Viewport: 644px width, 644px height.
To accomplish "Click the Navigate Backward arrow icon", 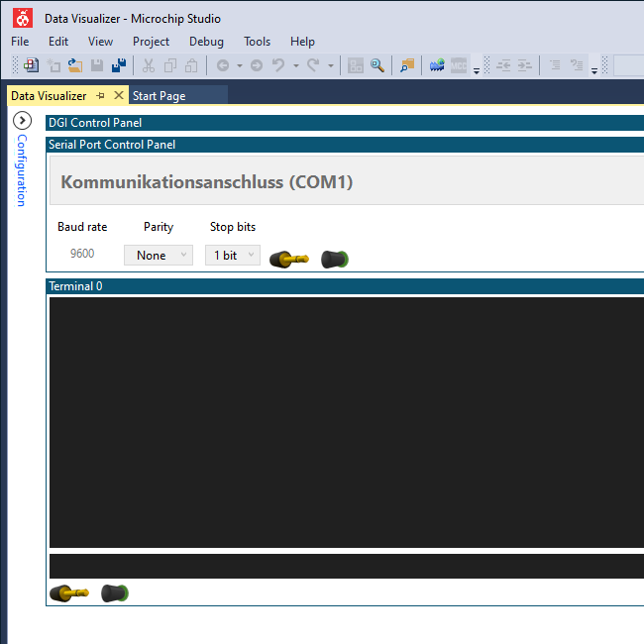I will click(x=223, y=65).
